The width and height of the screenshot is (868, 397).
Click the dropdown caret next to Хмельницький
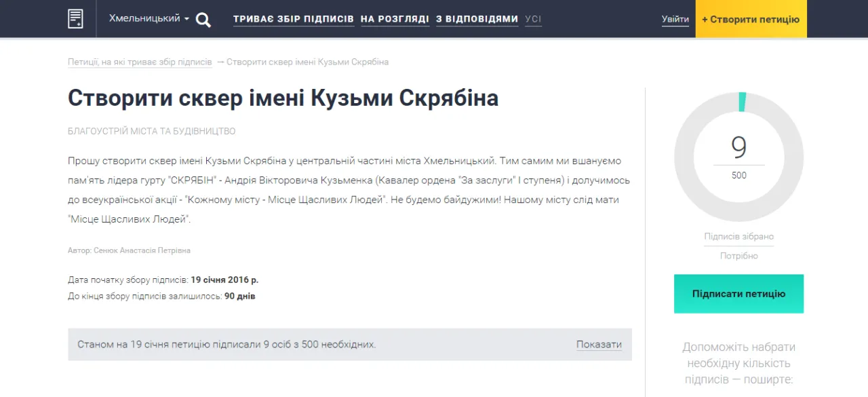186,19
